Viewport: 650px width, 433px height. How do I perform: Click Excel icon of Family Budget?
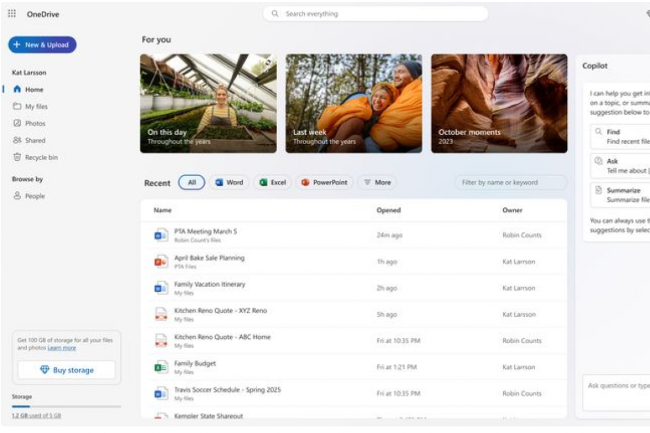161,367
